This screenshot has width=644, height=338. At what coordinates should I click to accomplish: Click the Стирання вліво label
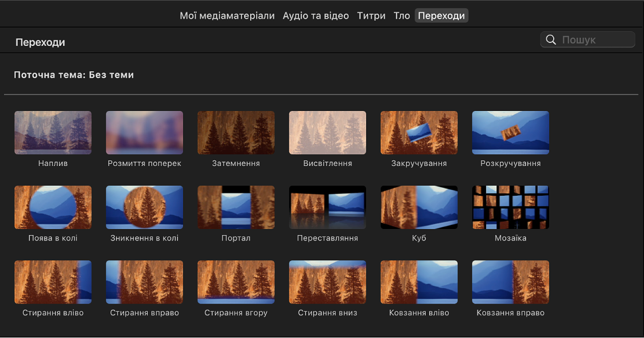(x=53, y=313)
